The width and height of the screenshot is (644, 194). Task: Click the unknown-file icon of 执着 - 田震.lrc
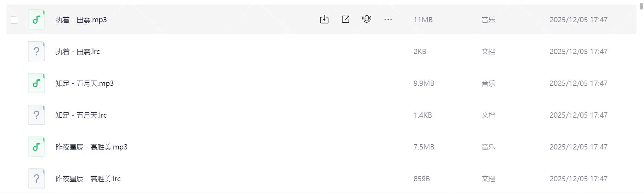36,51
